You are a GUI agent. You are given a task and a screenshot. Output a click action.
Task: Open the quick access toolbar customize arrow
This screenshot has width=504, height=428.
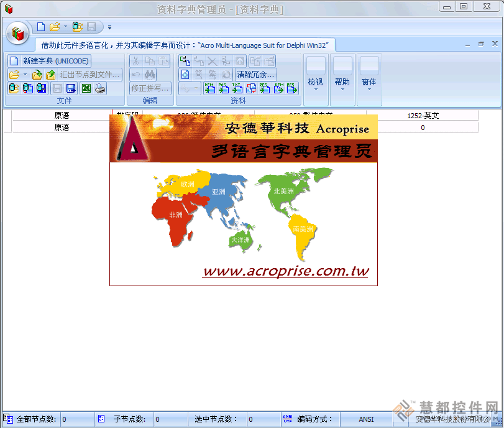click(109, 27)
